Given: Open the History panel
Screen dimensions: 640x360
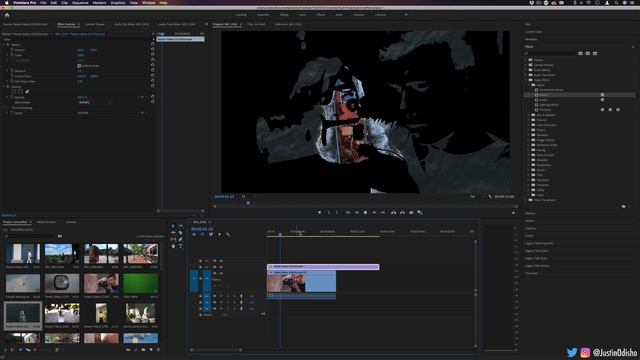Looking at the screenshot, I should click(530, 221).
